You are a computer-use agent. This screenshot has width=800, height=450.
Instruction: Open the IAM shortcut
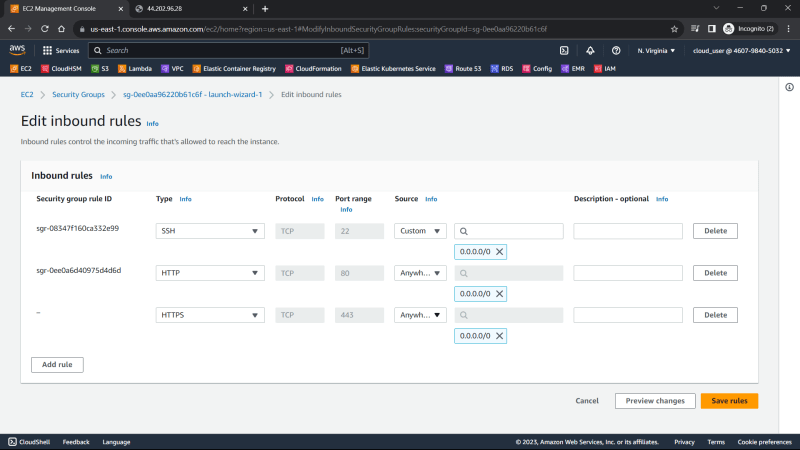point(605,68)
